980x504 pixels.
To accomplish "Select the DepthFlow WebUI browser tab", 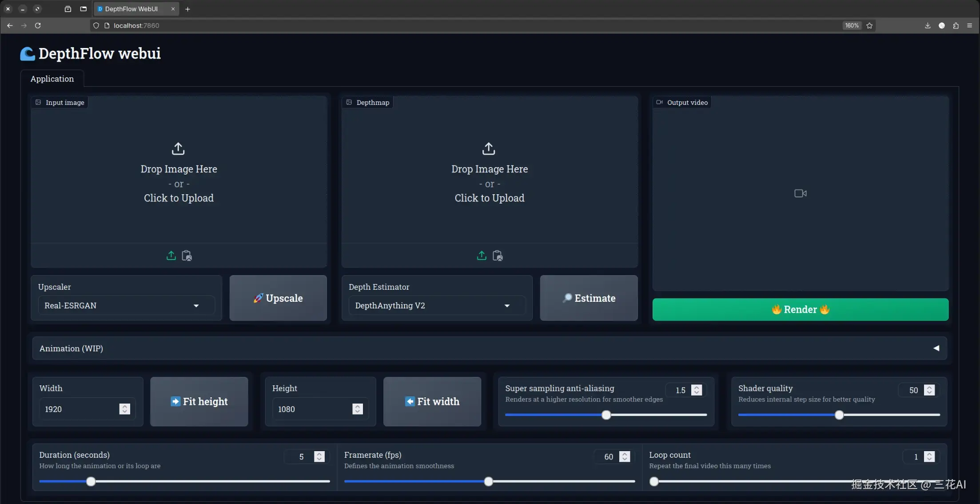I will [131, 9].
